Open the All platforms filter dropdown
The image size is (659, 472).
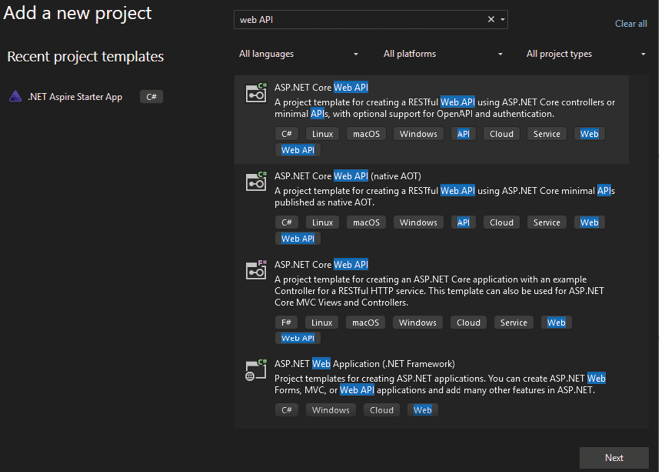[x=443, y=54]
